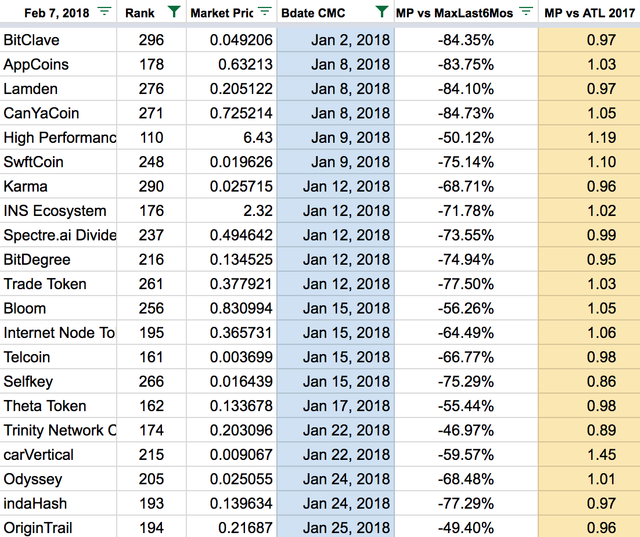The height and width of the screenshot is (537, 640).
Task: Select the SwftCoin name cell
Action: tap(58, 162)
